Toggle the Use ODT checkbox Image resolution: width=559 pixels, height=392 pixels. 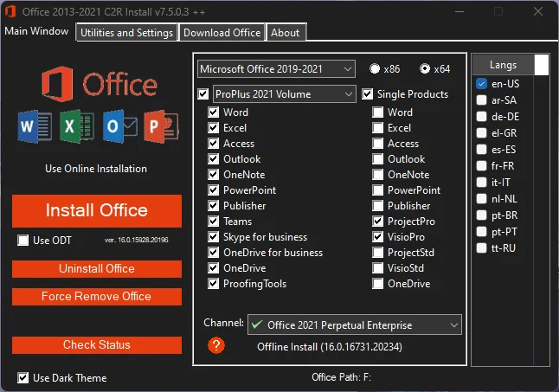point(23,241)
